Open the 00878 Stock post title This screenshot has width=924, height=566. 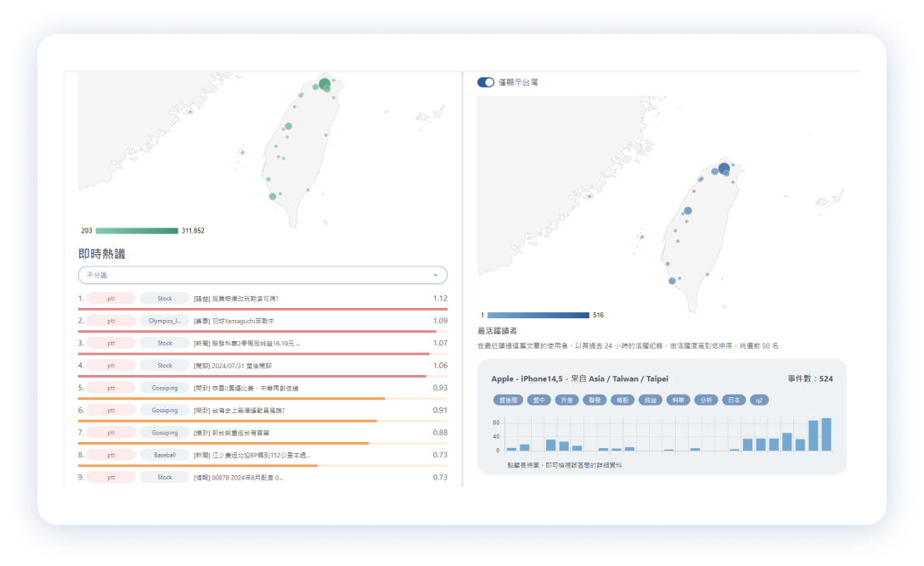point(238,478)
